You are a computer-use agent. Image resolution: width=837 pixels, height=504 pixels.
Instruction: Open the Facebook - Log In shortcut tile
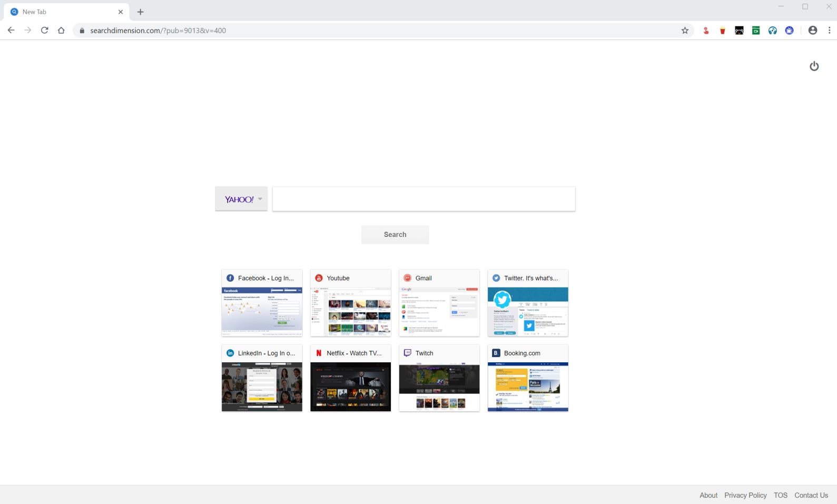pyautogui.click(x=262, y=303)
